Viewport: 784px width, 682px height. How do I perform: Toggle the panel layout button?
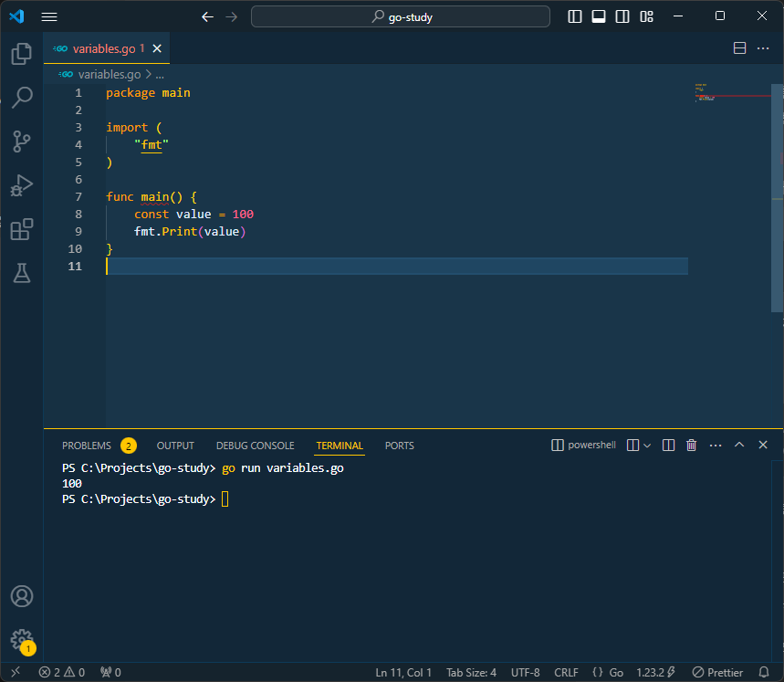coord(599,16)
